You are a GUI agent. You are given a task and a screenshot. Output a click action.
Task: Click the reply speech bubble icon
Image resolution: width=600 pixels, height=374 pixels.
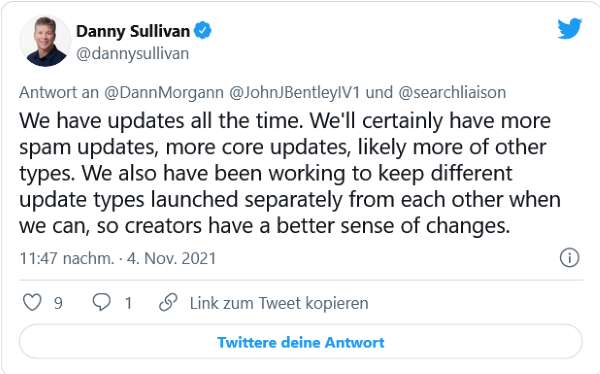pyautogui.click(x=102, y=302)
